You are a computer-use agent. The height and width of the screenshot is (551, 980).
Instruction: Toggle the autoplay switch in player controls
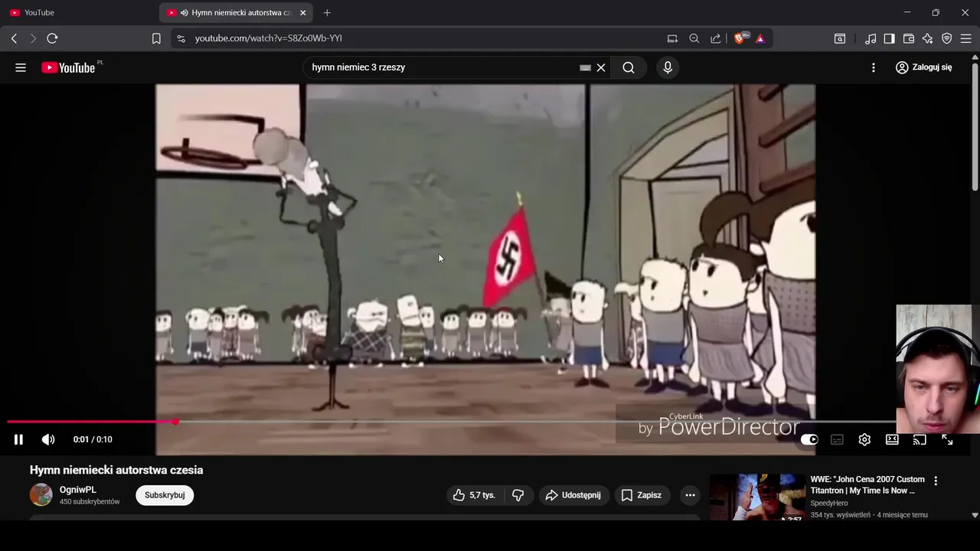tap(809, 439)
